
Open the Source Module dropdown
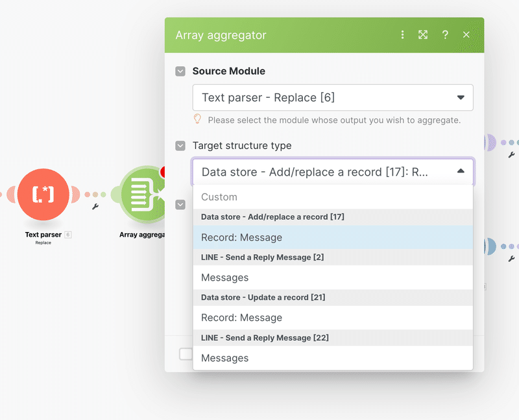[333, 98]
